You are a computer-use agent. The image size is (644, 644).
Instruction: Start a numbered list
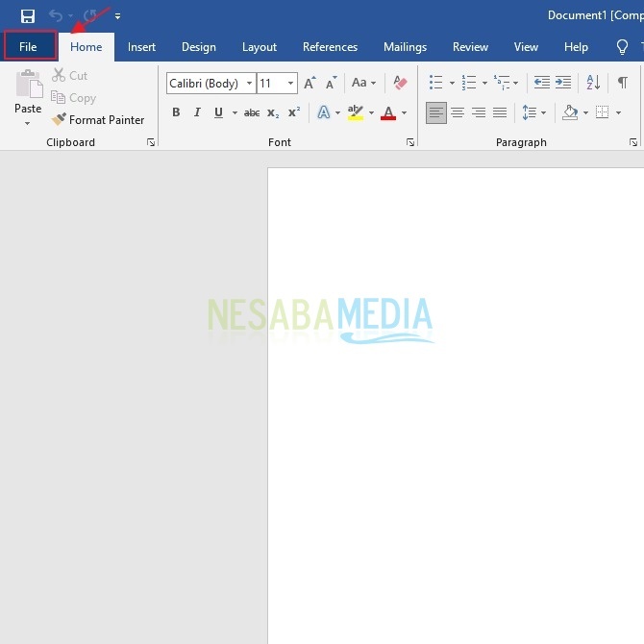tap(469, 83)
